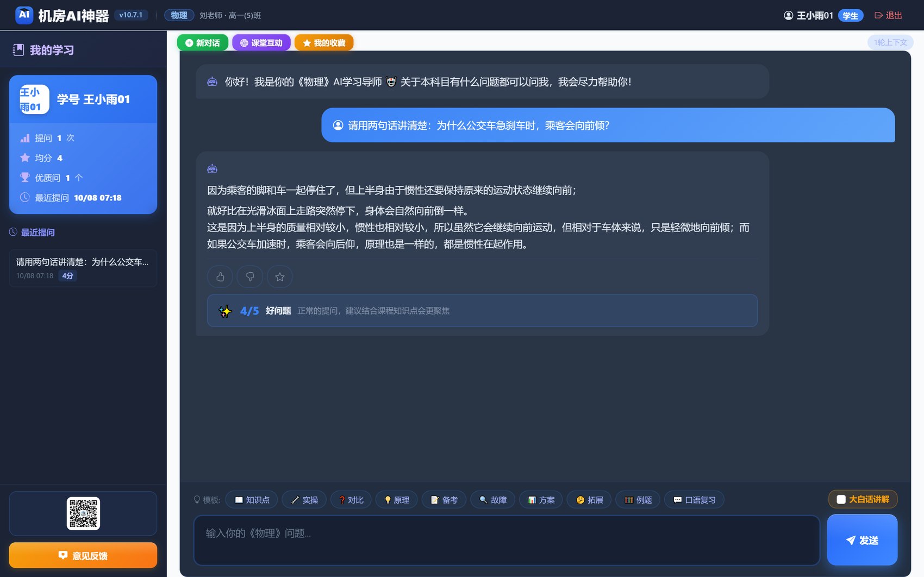
Task: Select the 方案 template chip
Action: click(x=541, y=500)
